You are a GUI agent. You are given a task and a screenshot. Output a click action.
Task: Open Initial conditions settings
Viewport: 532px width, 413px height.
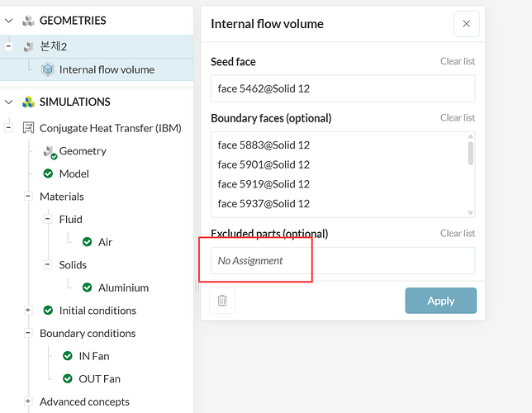[x=97, y=311]
